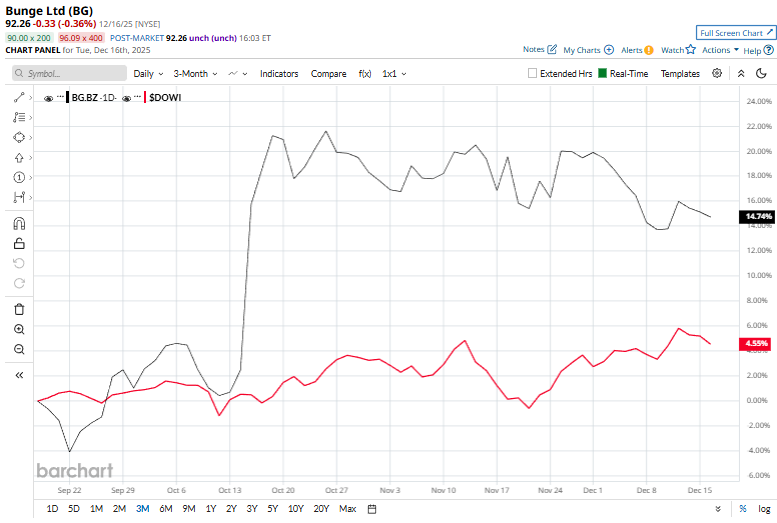Select the 1D time range
This screenshot has width=777, height=523.
coord(52,509)
